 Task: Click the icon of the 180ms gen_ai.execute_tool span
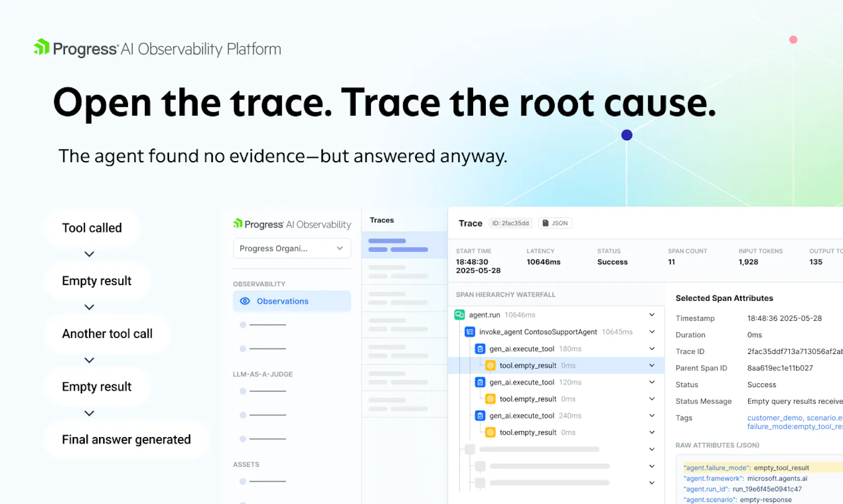tap(480, 349)
